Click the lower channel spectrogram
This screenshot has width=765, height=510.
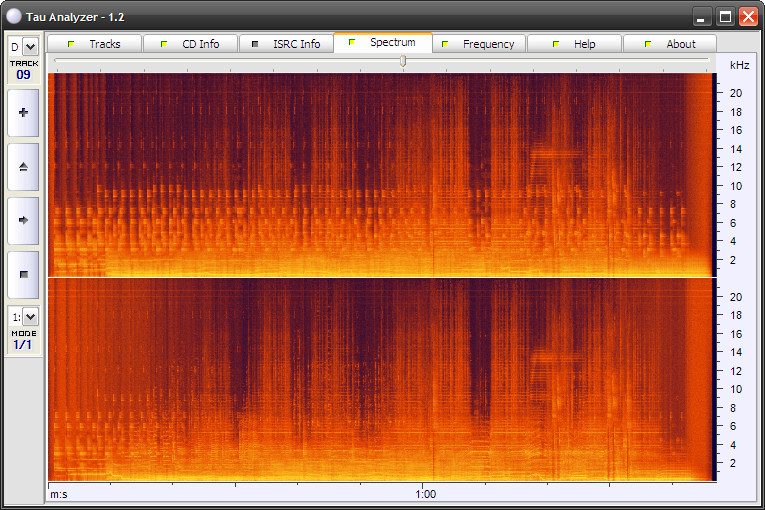coord(380,380)
